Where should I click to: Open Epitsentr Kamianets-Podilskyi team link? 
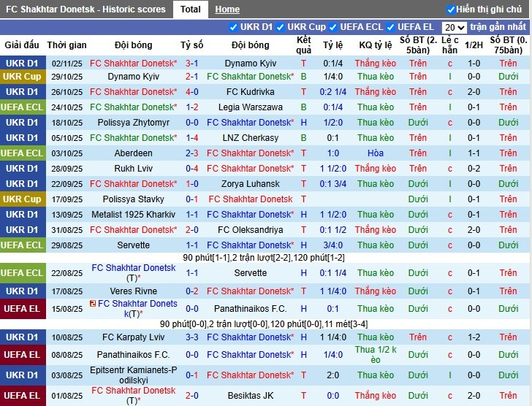pos(133,375)
